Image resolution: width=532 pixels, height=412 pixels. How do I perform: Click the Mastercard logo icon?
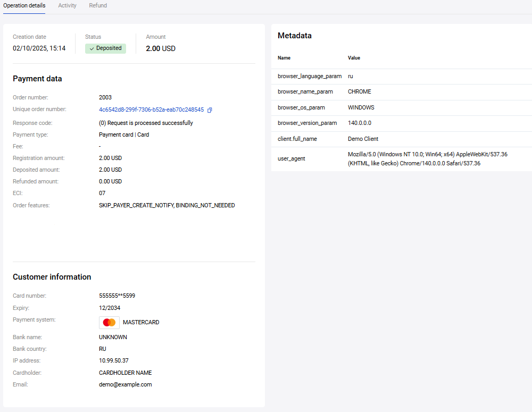pos(109,323)
